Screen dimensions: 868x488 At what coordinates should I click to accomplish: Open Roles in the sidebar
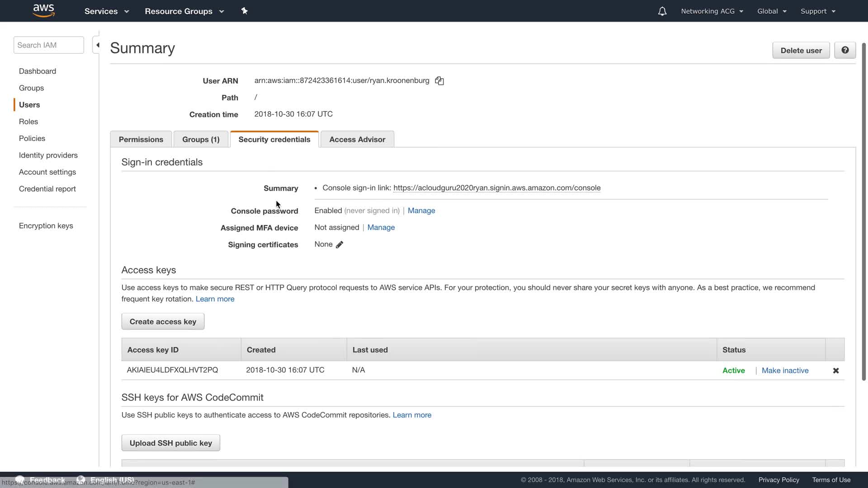[x=28, y=122]
